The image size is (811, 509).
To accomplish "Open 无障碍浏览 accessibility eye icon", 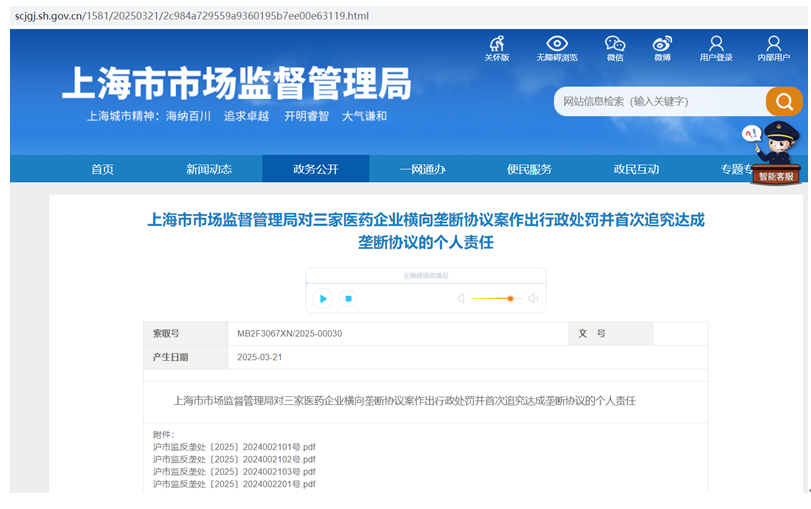I will [557, 48].
